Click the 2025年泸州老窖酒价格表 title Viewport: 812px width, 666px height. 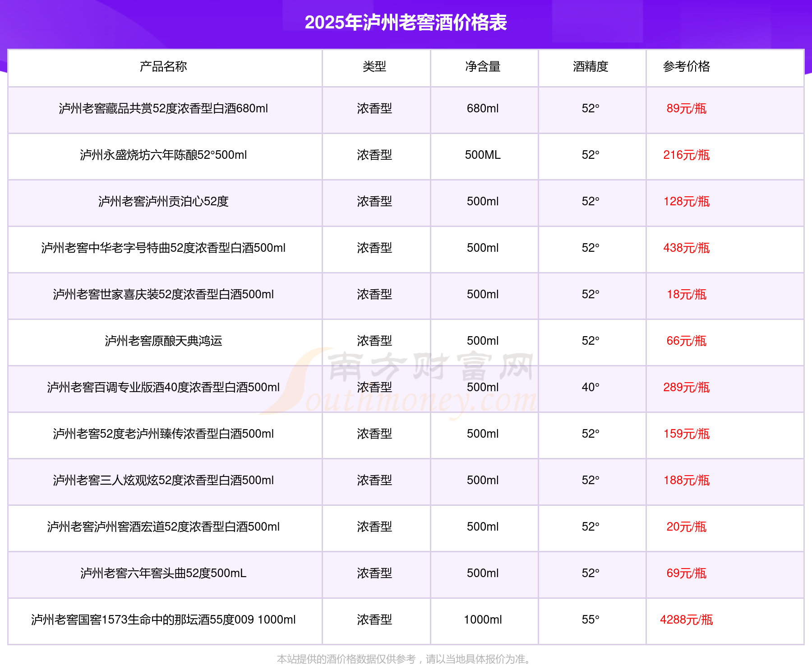pyautogui.click(x=406, y=23)
